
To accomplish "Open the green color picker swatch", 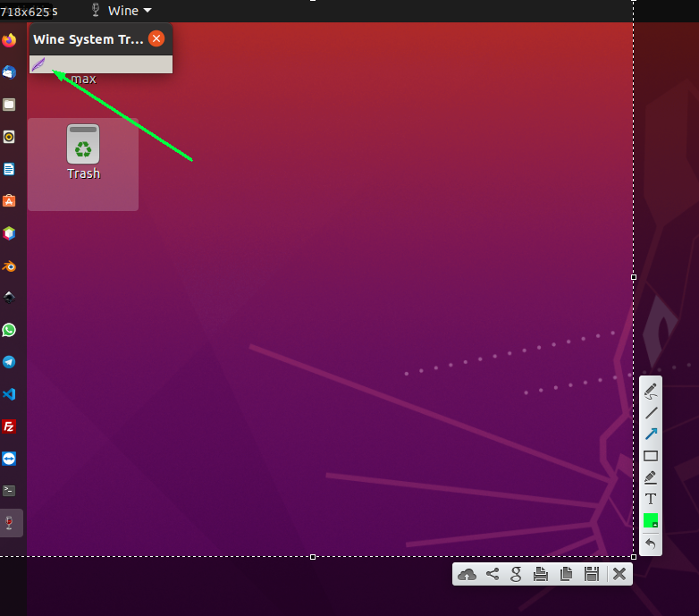I will click(651, 520).
